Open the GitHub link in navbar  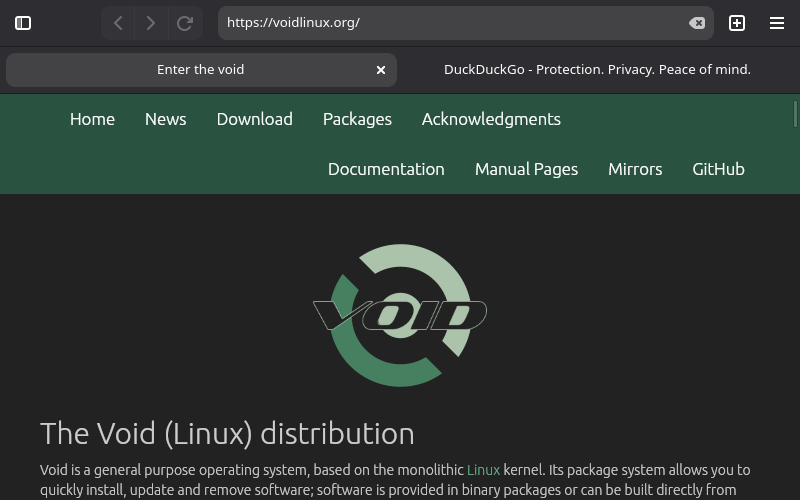[x=718, y=169]
